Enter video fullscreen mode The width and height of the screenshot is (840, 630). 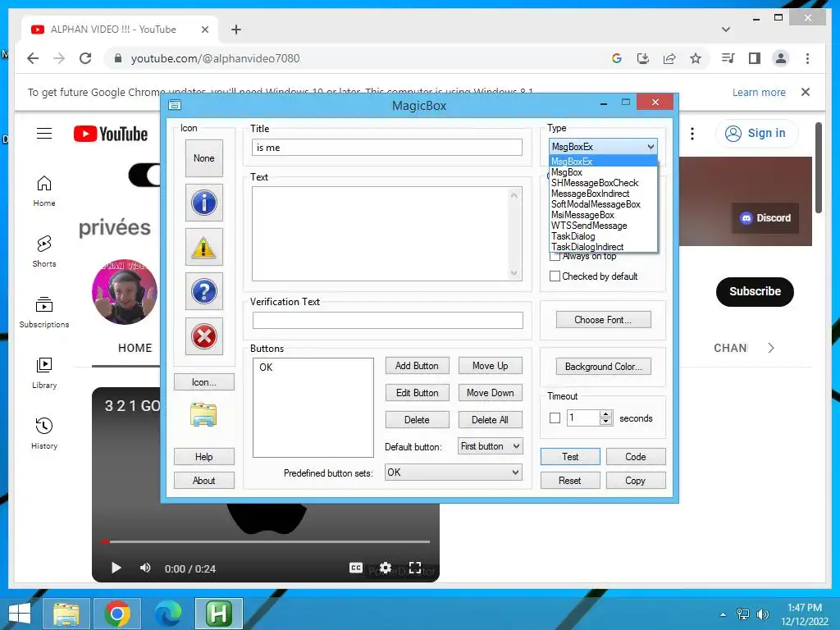tap(414, 568)
